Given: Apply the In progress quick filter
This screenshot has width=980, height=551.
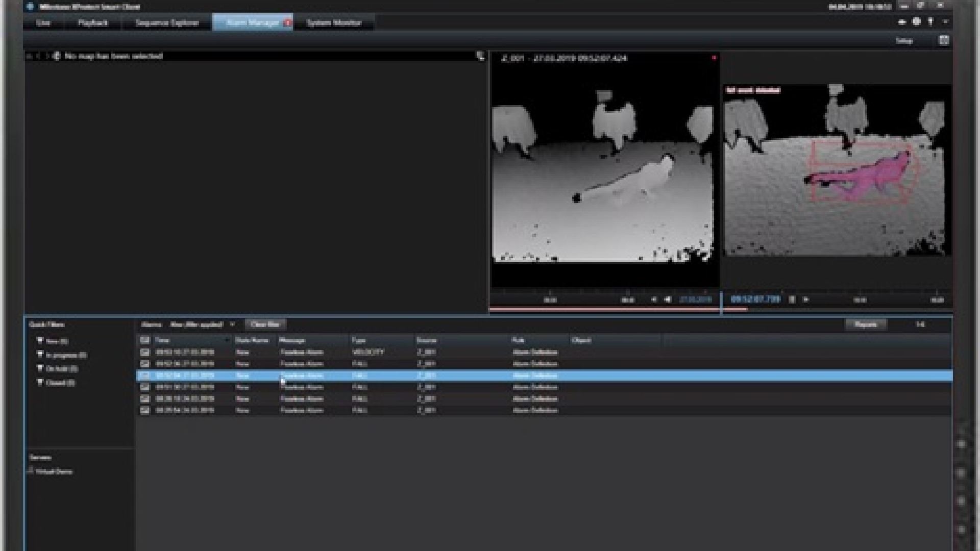Looking at the screenshot, I should click(62, 355).
